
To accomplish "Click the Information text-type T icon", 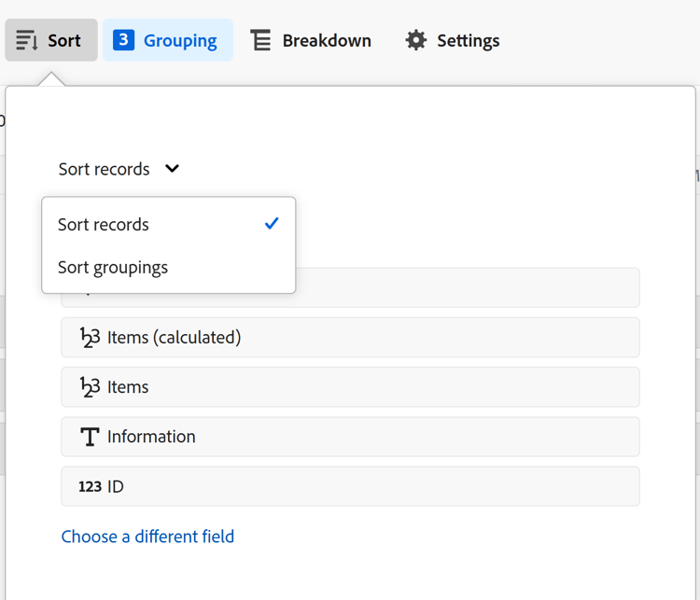I will 90,437.
